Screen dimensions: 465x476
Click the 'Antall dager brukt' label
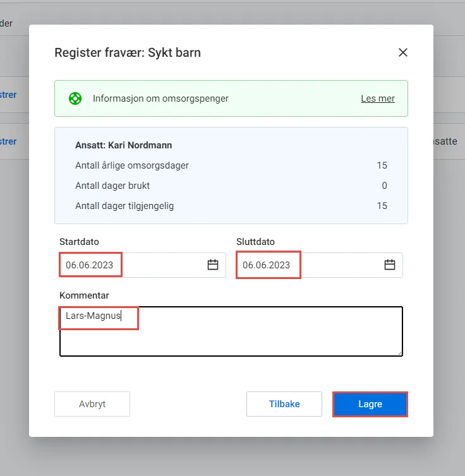[112, 186]
